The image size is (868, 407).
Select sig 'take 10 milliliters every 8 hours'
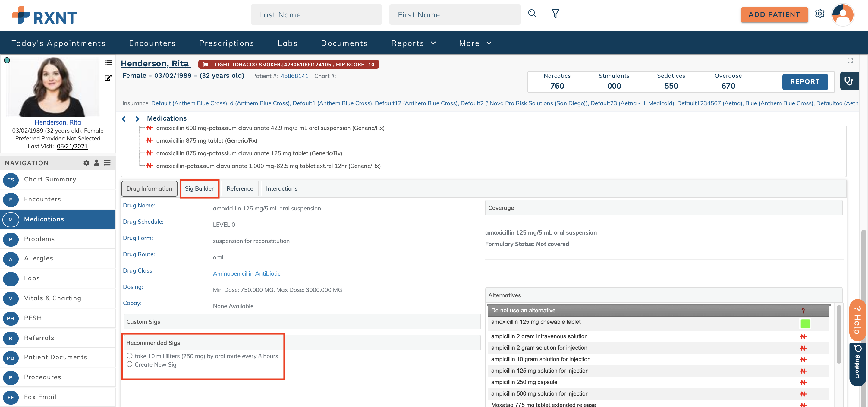(x=130, y=356)
